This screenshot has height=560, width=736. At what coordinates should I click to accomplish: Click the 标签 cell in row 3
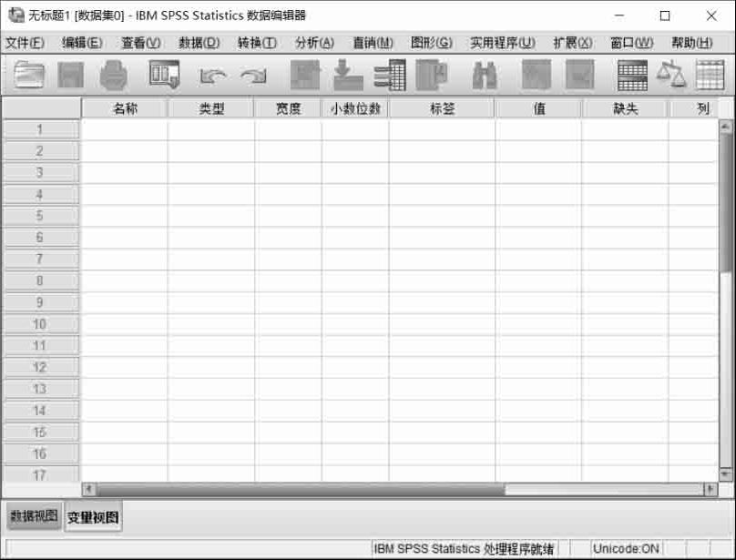[x=442, y=173]
